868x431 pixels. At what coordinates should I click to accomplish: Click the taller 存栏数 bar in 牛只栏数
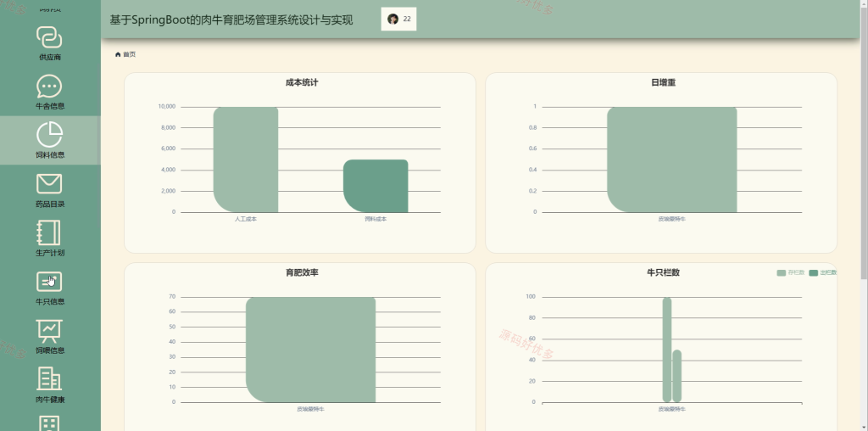pos(667,350)
